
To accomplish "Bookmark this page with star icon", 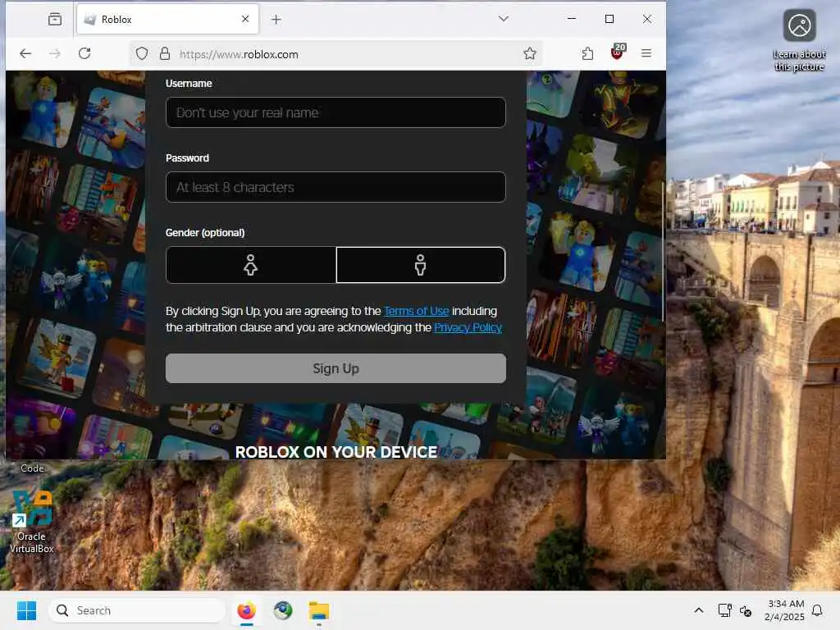I will (530, 53).
